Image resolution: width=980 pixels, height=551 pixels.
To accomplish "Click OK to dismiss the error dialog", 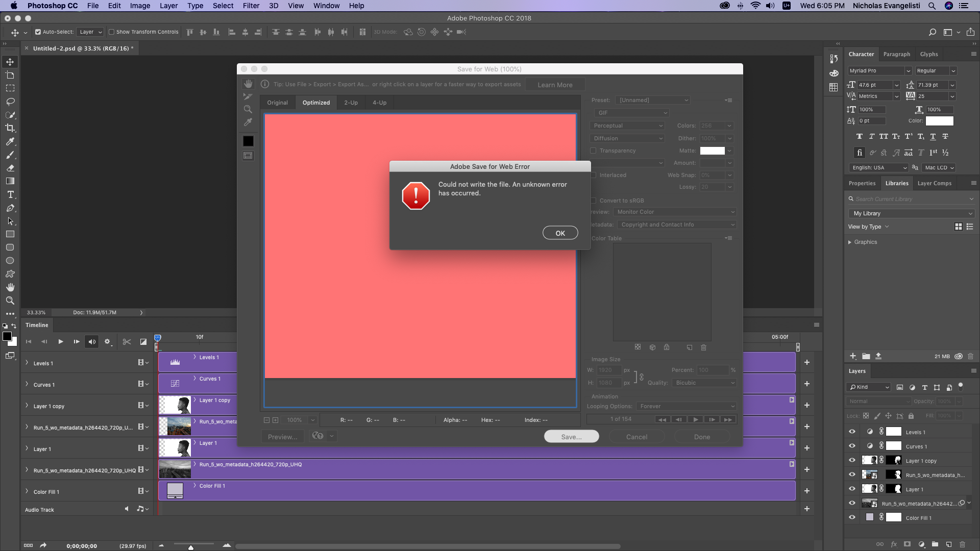I will tap(560, 233).
